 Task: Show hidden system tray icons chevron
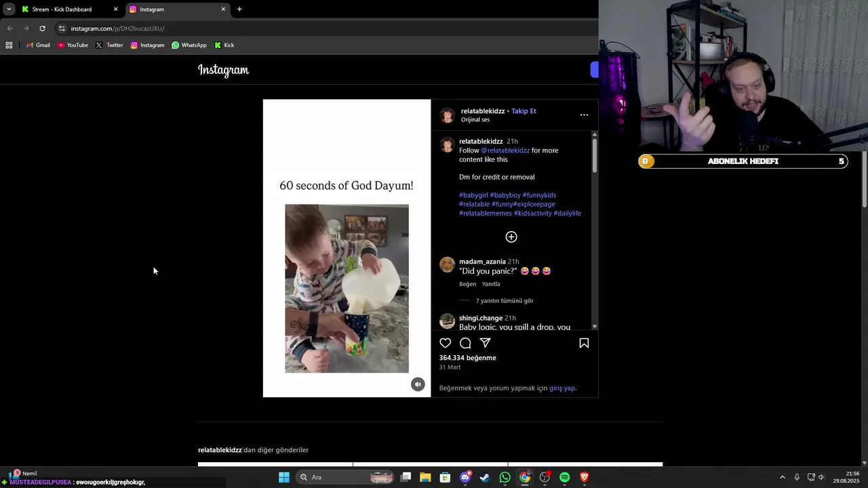pyautogui.click(x=782, y=477)
